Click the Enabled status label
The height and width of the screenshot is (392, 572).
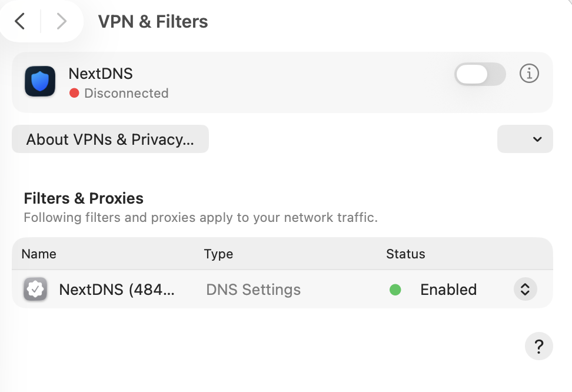448,290
